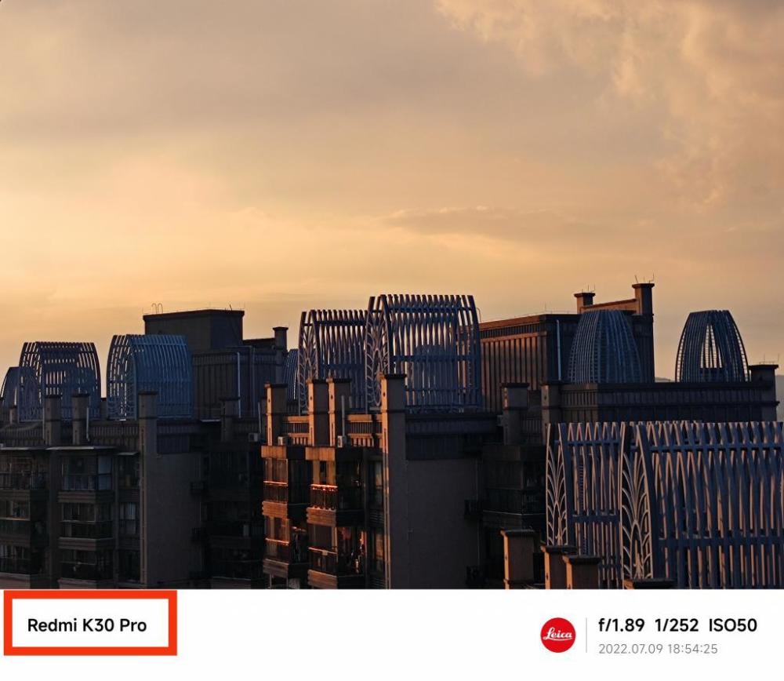Screen dimensions: 784x681
Task: Select the Redmi K30 Pro device label
Action: point(87,625)
